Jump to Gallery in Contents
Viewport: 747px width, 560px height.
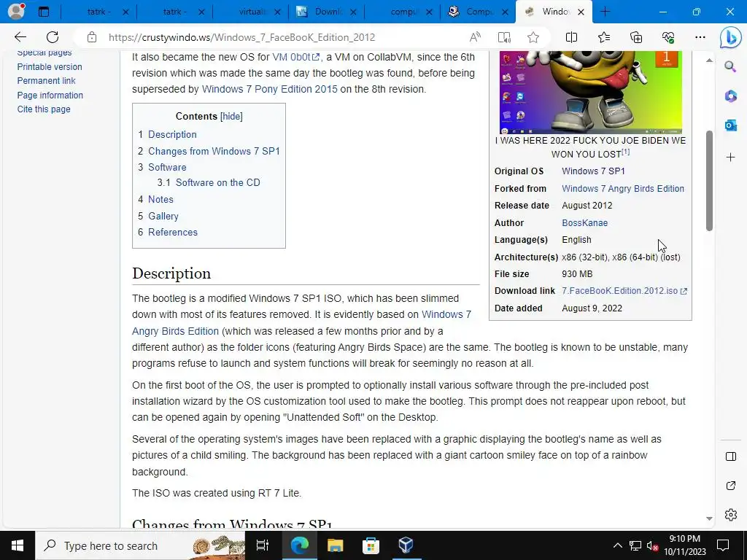[x=163, y=216]
